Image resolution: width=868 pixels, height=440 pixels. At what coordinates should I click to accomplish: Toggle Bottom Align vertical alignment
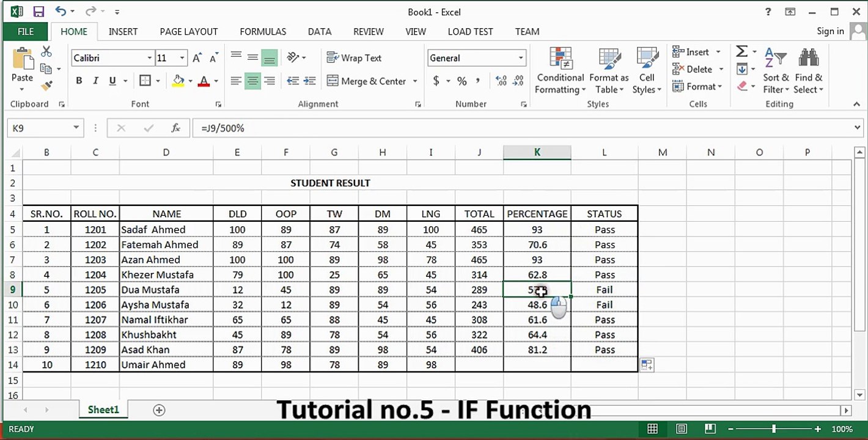point(269,58)
